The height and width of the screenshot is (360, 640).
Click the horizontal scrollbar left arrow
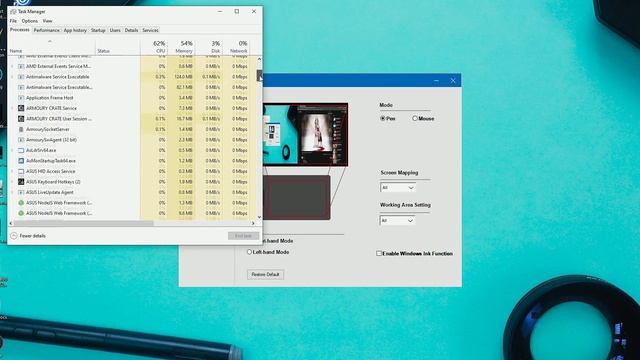[x=11, y=223]
